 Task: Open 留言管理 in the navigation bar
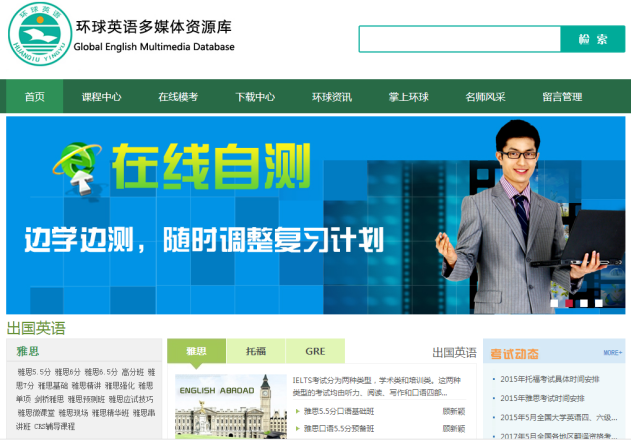[x=562, y=97]
